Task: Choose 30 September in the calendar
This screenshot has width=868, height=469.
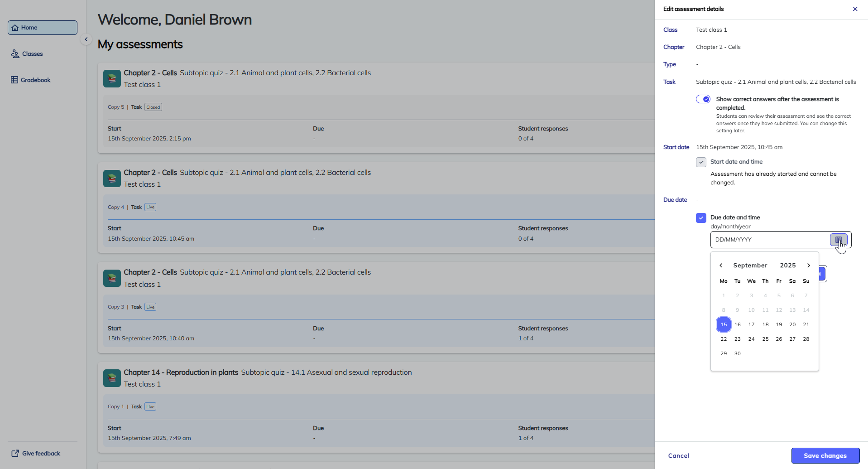Action: pos(738,353)
